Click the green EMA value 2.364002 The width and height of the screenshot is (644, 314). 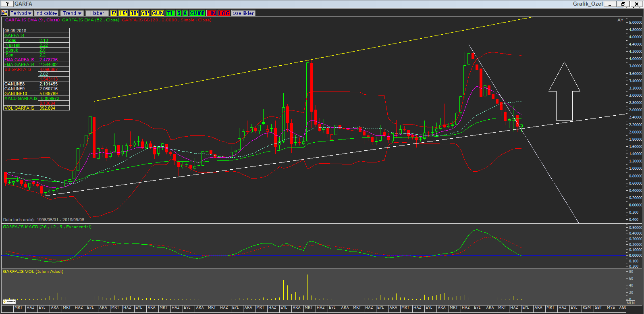[49, 64]
